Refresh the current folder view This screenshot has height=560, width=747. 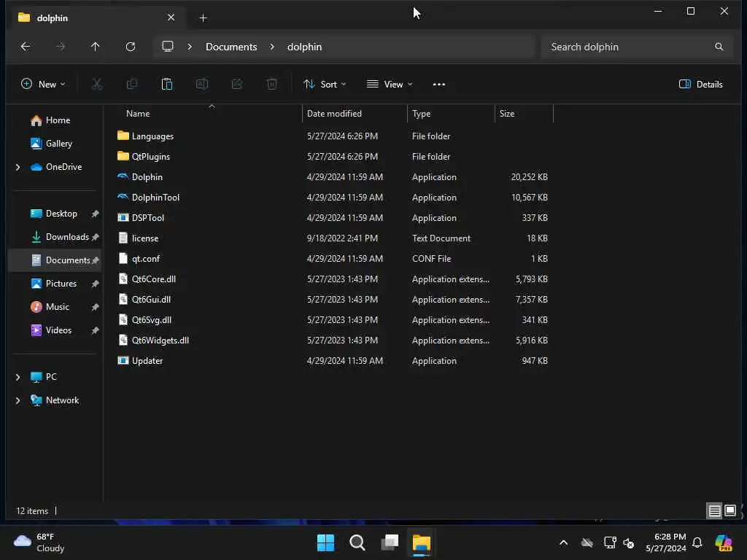[x=131, y=47]
